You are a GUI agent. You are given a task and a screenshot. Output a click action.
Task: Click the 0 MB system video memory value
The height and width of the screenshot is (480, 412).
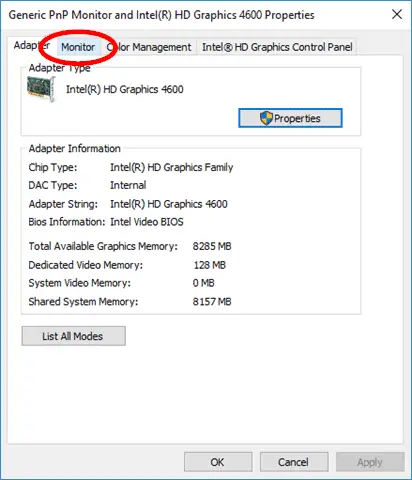point(204,283)
